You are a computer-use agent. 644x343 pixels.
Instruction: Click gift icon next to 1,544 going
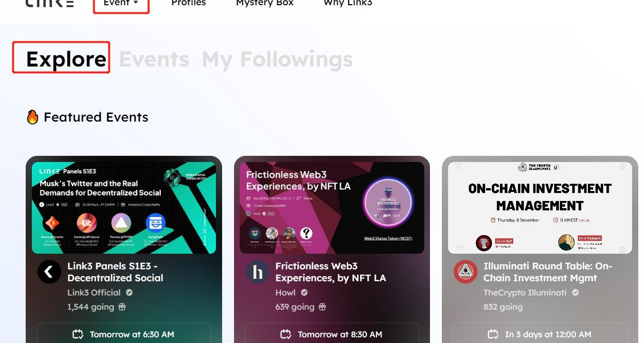[122, 307]
